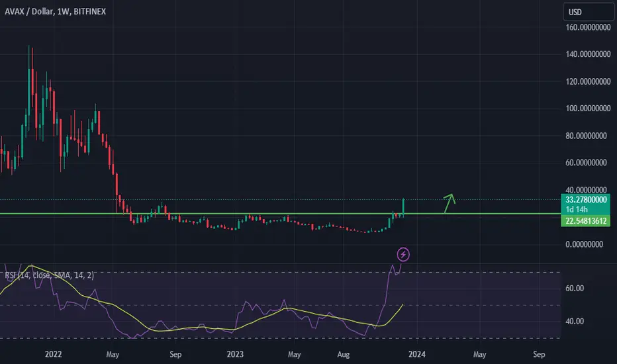This screenshot has height=364, width=617.
Task: Click the Aug time axis label
Action: click(x=343, y=354)
